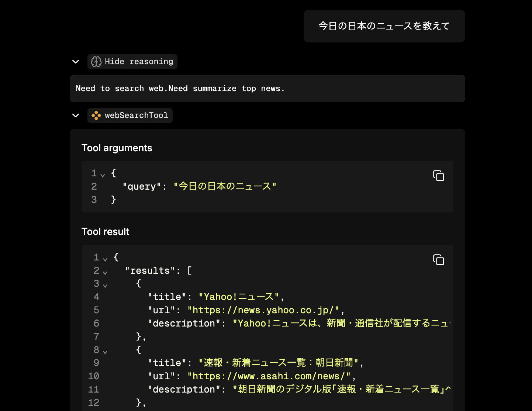This screenshot has height=411, width=532.
Task: Select the user message bubble
Action: click(x=384, y=26)
